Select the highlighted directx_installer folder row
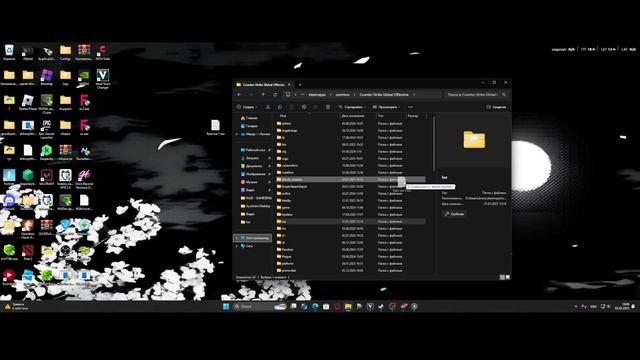Screen dimensions: 640x360 (x=350, y=180)
